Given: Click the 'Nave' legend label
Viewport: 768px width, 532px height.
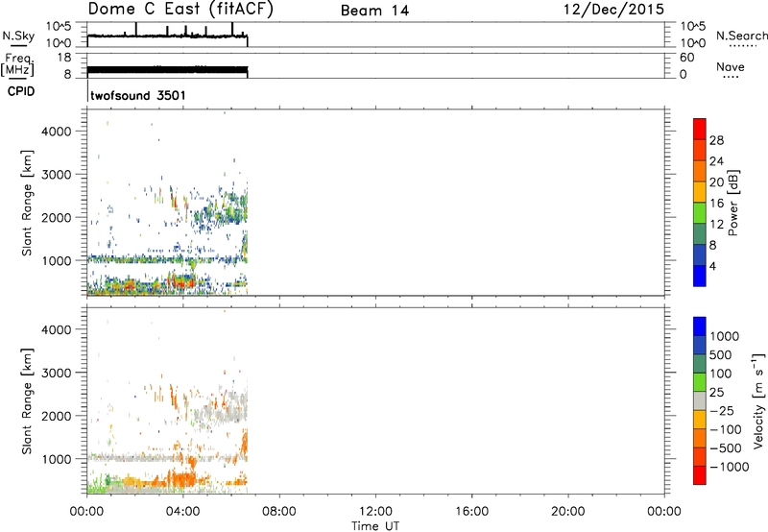Looking at the screenshot, I should click(x=731, y=67).
